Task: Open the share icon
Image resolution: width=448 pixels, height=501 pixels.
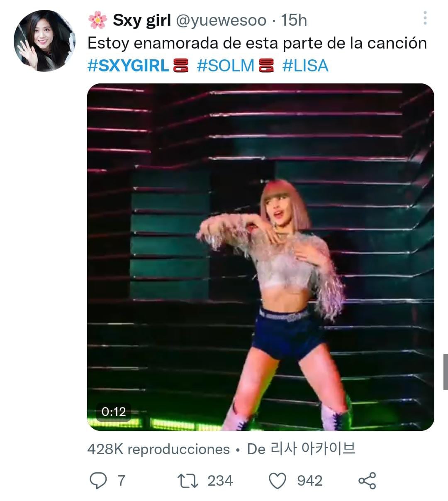Action: click(367, 481)
